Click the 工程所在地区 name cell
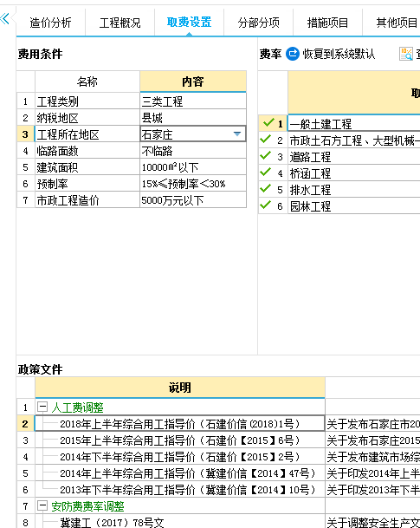The image size is (420, 528). tap(87, 134)
